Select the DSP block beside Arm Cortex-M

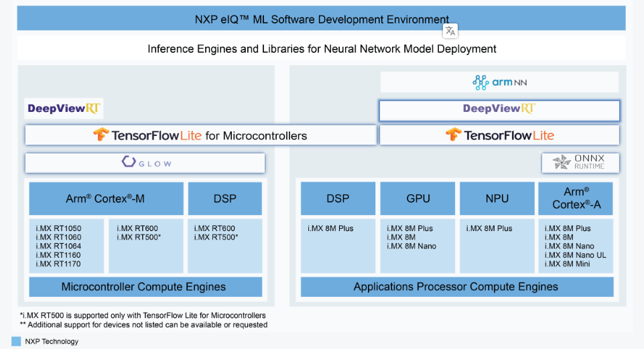(x=225, y=199)
